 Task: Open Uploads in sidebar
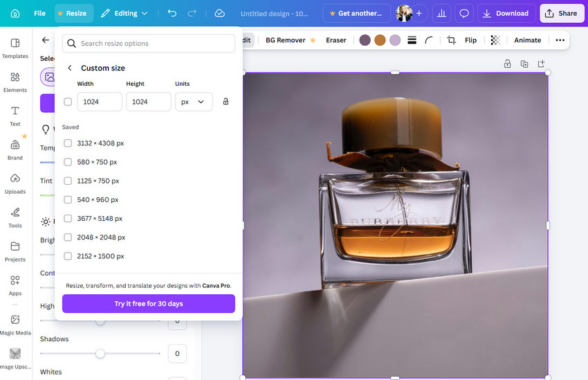(x=15, y=184)
